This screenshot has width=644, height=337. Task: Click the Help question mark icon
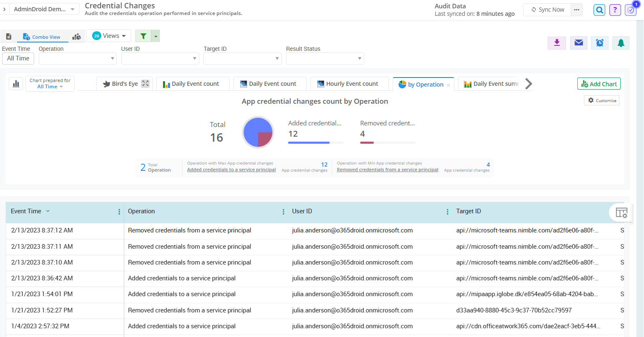615,10
